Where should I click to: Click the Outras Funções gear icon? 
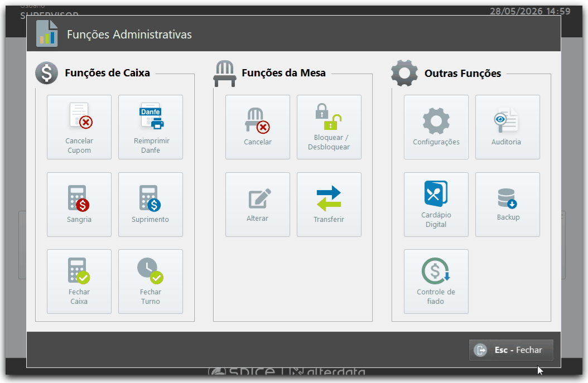[404, 73]
